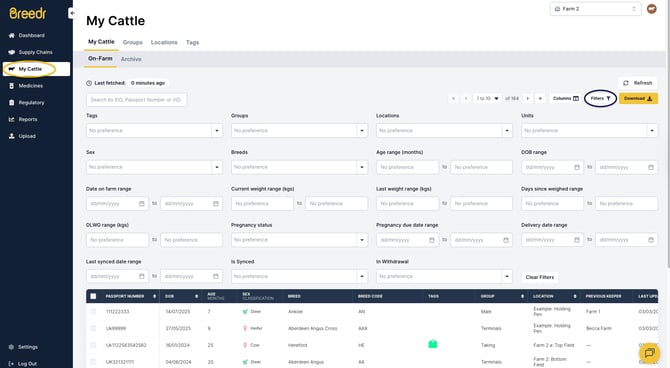Open the Regulatory section
This screenshot has width=670, height=368.
pos(27,103)
